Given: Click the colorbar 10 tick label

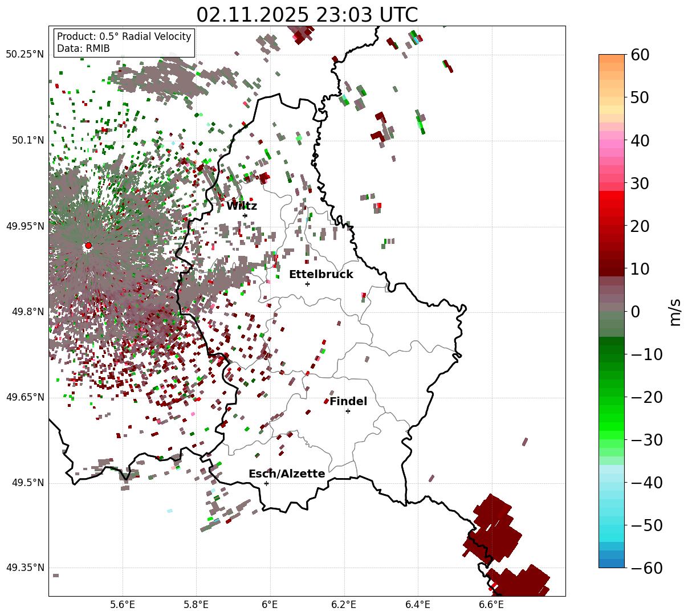Looking at the screenshot, I should pyautogui.click(x=639, y=268).
